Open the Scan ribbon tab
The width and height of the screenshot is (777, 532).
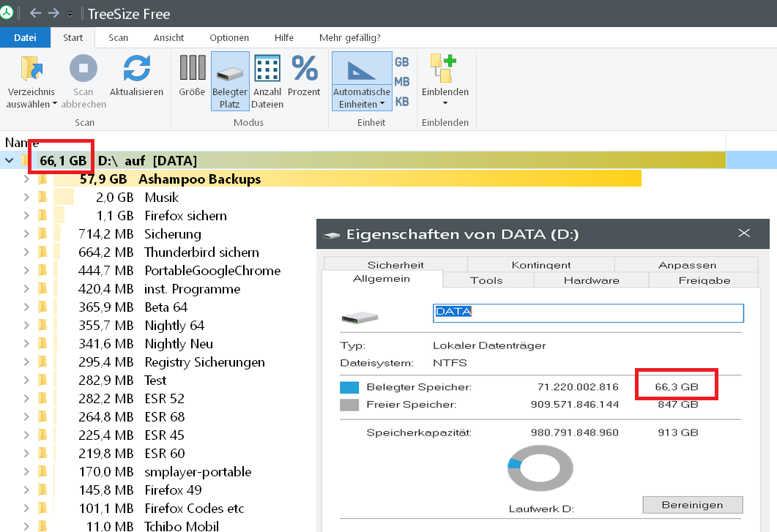[x=118, y=38]
